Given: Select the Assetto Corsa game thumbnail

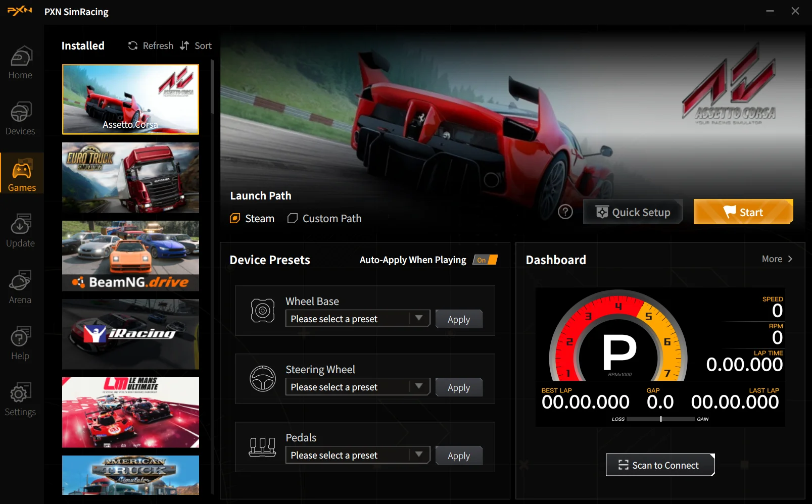Looking at the screenshot, I should (130, 99).
